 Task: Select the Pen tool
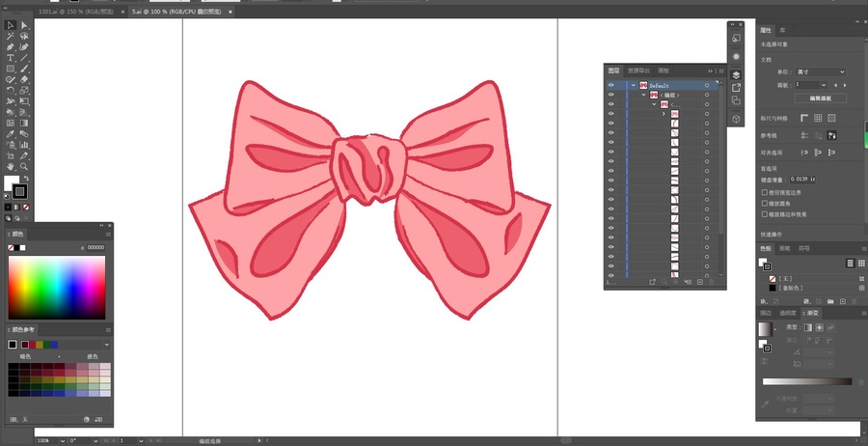(11, 47)
